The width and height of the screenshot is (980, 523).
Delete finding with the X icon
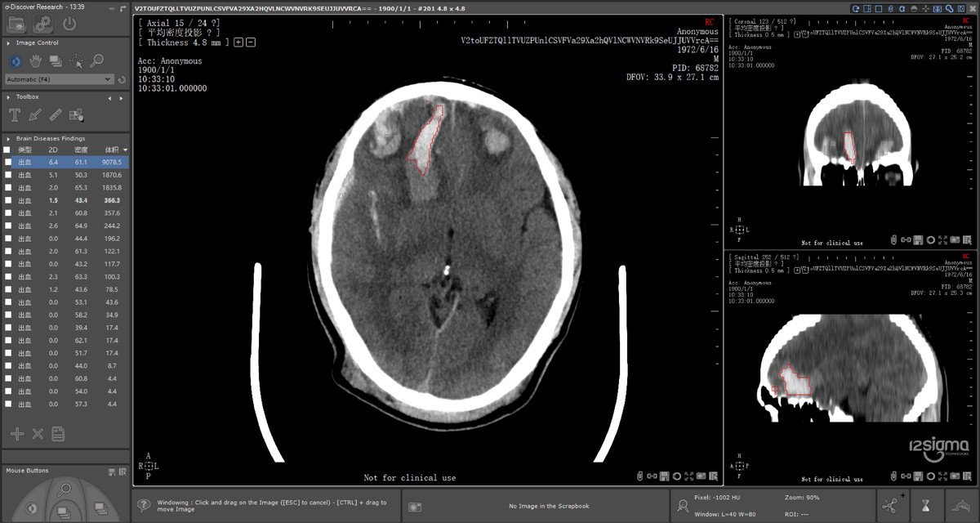pos(38,434)
